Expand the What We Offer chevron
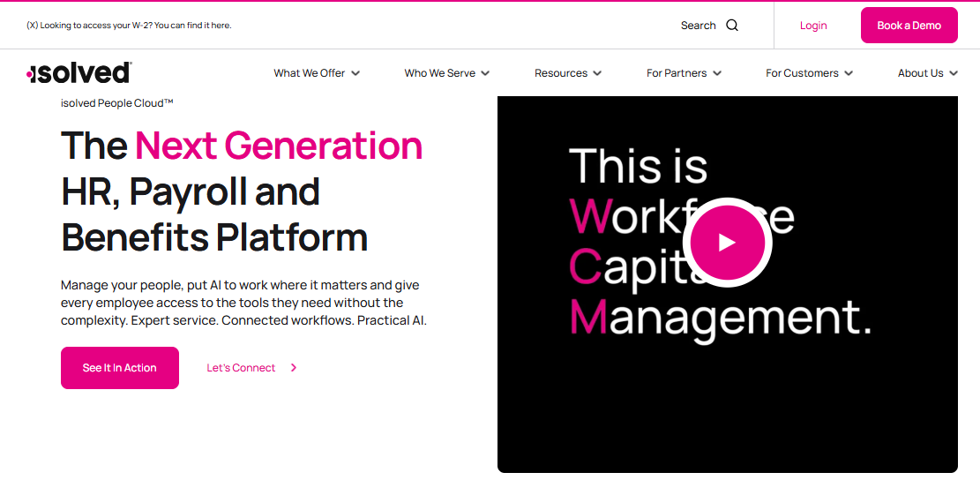Viewport: 980px width, 495px height. click(x=355, y=73)
